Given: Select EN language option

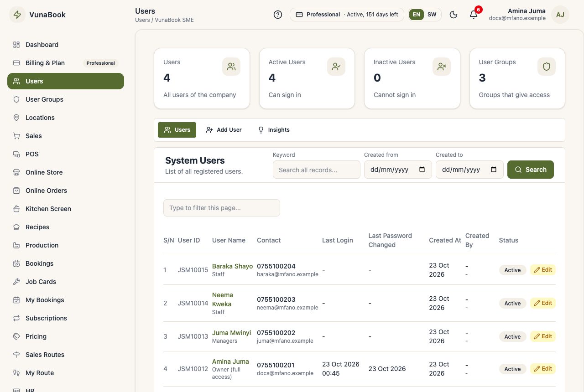Looking at the screenshot, I should [x=417, y=15].
